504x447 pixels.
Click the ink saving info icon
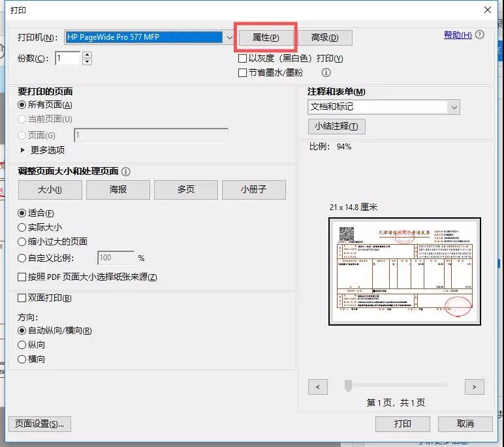[326, 73]
